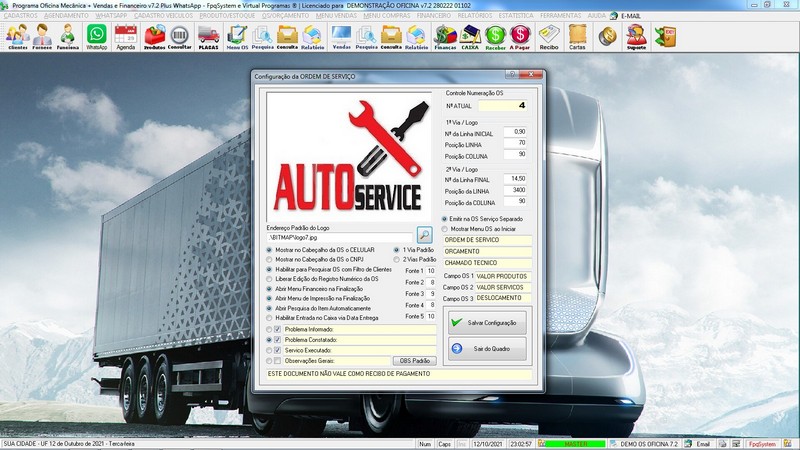Open the CAIXA cash register icon
This screenshot has height=450, width=800.
471,38
